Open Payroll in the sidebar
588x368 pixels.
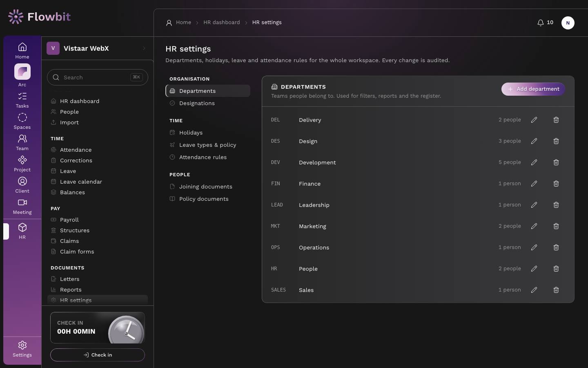coord(98,220)
